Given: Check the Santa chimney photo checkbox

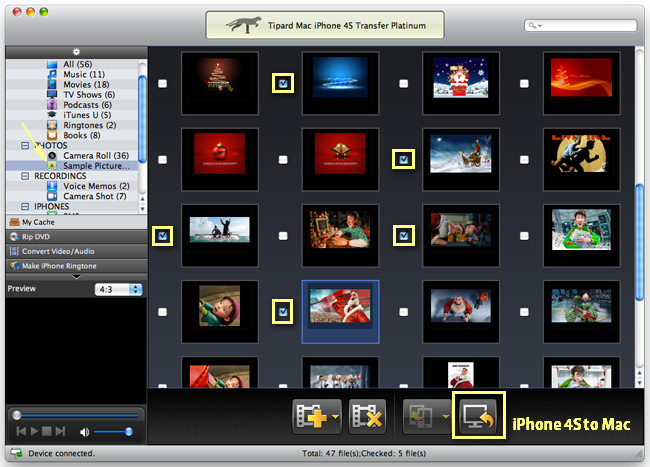Looking at the screenshot, I should click(403, 83).
